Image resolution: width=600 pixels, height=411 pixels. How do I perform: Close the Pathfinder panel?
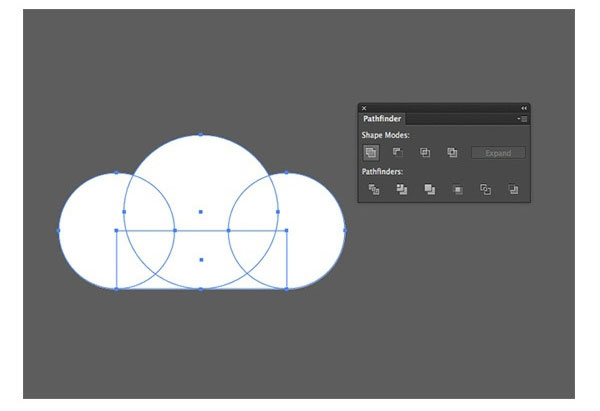pyautogui.click(x=364, y=108)
